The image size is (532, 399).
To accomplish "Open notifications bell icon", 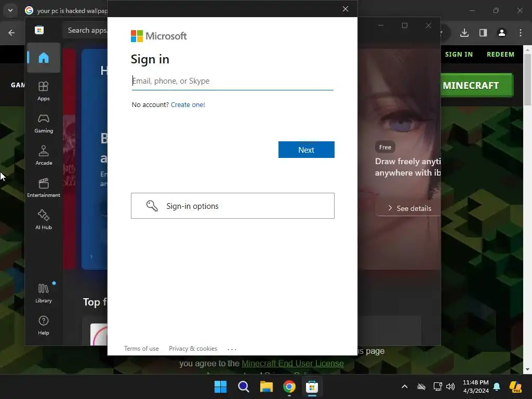I will pyautogui.click(x=497, y=387).
